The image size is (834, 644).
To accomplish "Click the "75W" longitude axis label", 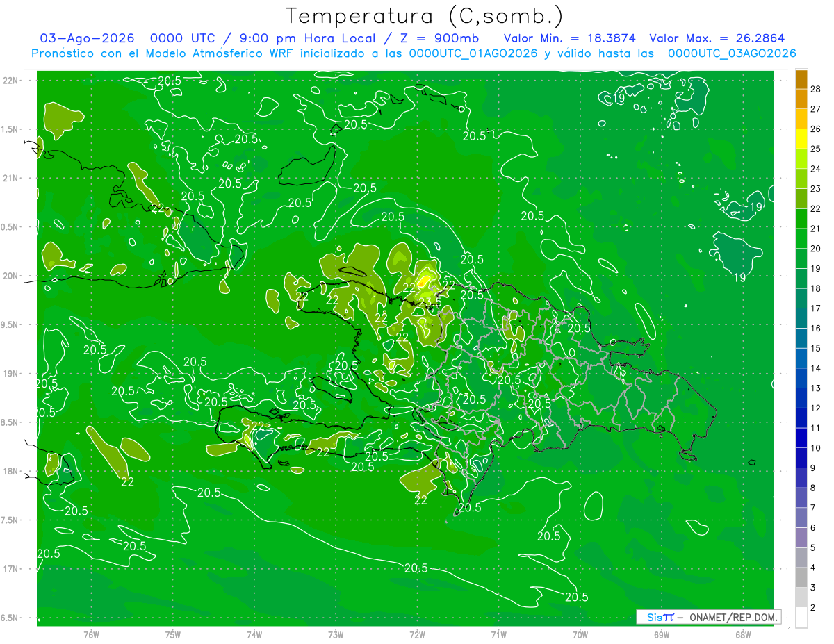I will click(x=172, y=635).
